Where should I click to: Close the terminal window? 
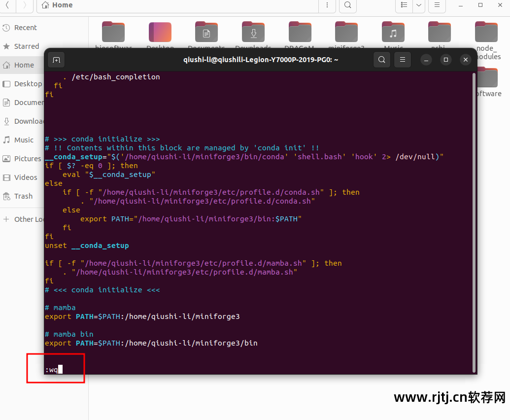[x=466, y=60]
